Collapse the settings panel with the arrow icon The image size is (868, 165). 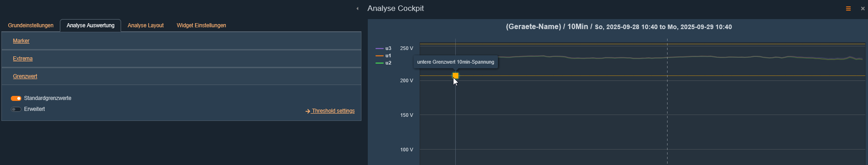click(x=357, y=9)
